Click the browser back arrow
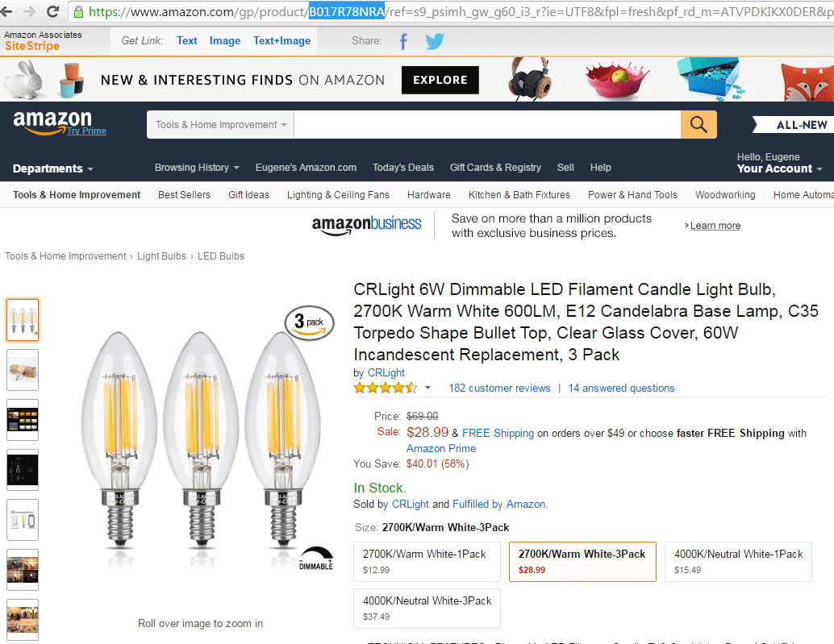Image resolution: width=834 pixels, height=644 pixels. coord(6,11)
